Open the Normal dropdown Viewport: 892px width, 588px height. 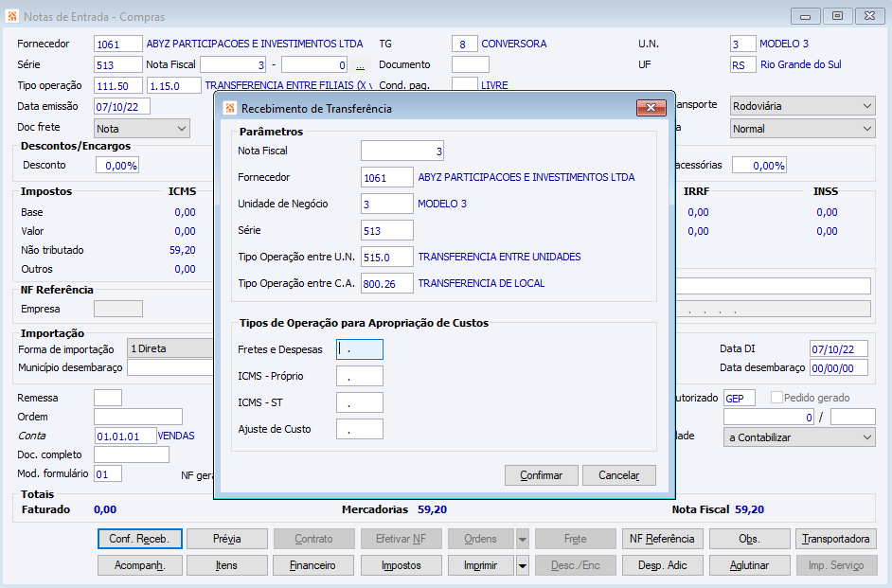[x=802, y=129]
